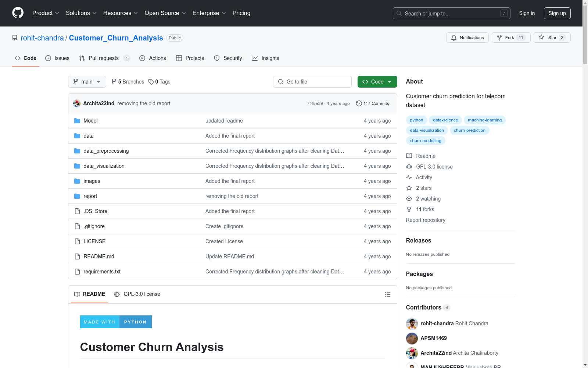Click Report repository link

pos(426,220)
